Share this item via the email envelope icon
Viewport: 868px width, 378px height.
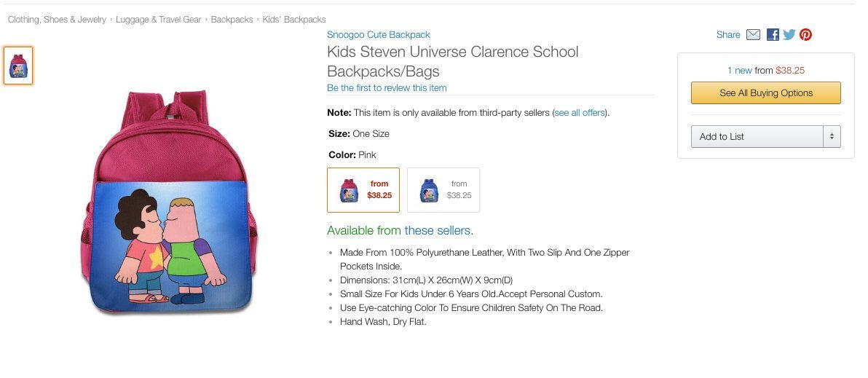pyautogui.click(x=753, y=35)
